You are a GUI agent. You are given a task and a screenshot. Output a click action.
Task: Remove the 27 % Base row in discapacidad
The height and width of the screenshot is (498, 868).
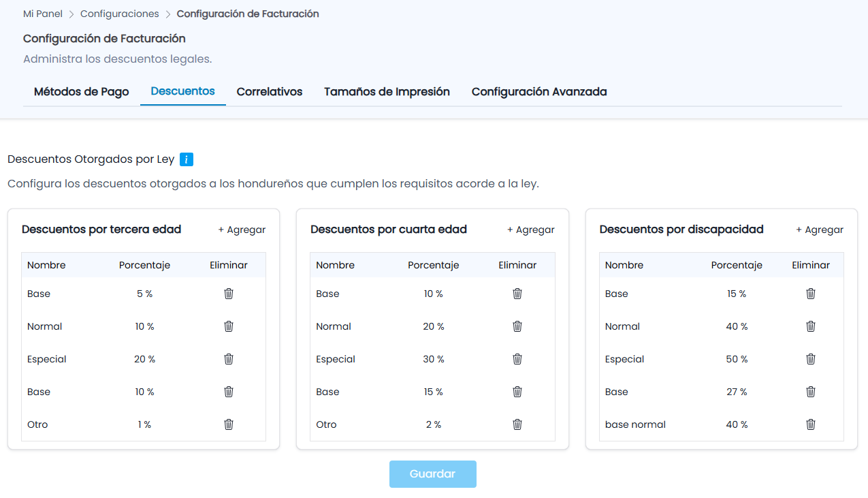click(811, 392)
